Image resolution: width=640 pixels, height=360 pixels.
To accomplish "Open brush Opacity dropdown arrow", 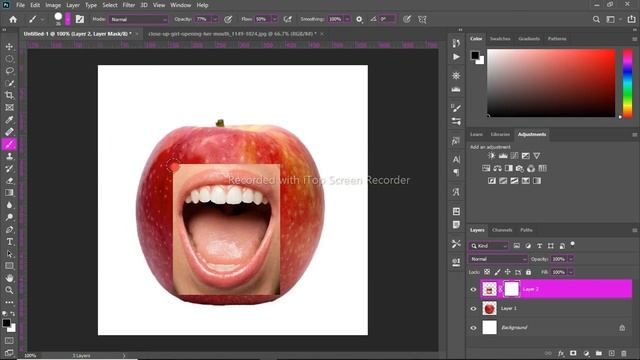I will coord(215,19).
